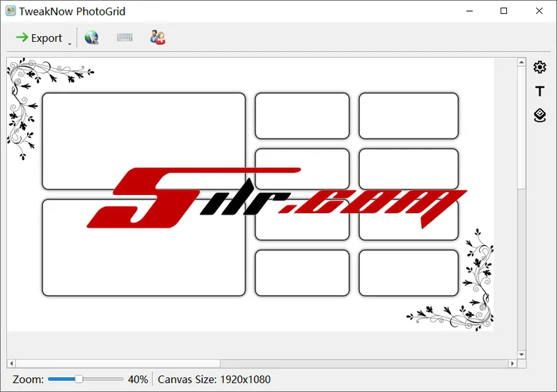Click the vertical scrollbar up arrow
Screen dimensions: 557x392
coord(521,63)
